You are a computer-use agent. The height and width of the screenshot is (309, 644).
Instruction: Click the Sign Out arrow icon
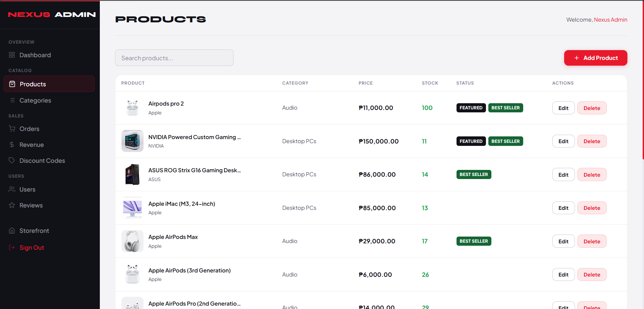[x=12, y=247]
